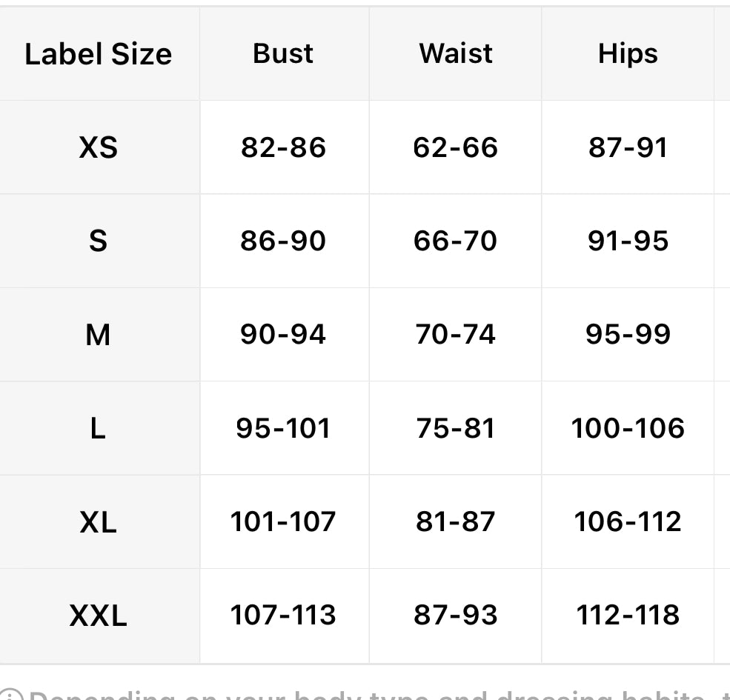Click the XXL size row label
730x700 pixels.
pos(98,616)
